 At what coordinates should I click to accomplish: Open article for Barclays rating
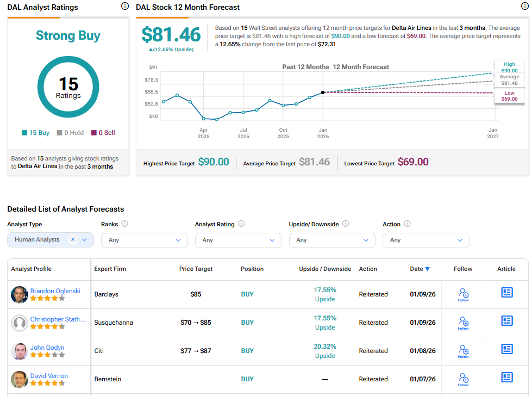(506, 293)
